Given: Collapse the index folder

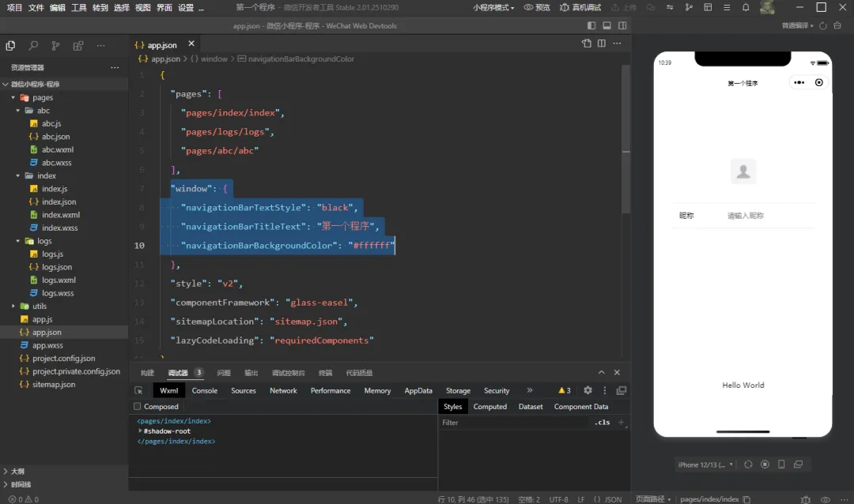Looking at the screenshot, I should coord(18,176).
